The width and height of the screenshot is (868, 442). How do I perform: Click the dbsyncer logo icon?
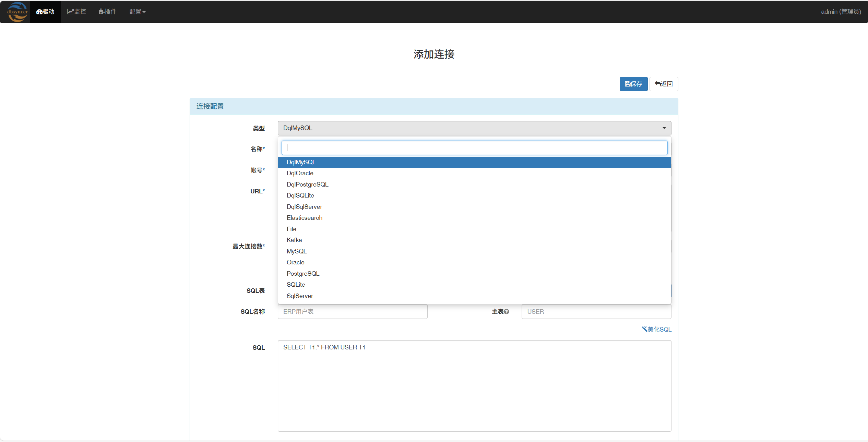pyautogui.click(x=17, y=12)
